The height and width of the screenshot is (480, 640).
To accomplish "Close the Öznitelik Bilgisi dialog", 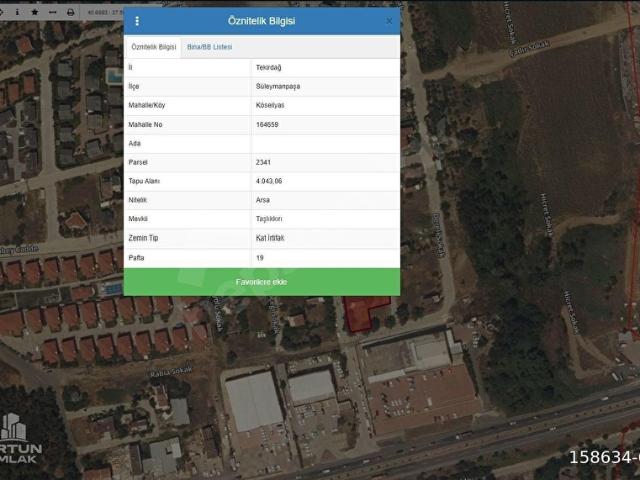I will pyautogui.click(x=389, y=21).
